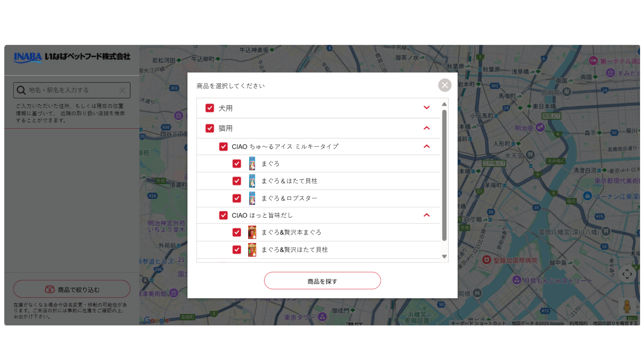Click the 猫用 category label

tap(226, 128)
